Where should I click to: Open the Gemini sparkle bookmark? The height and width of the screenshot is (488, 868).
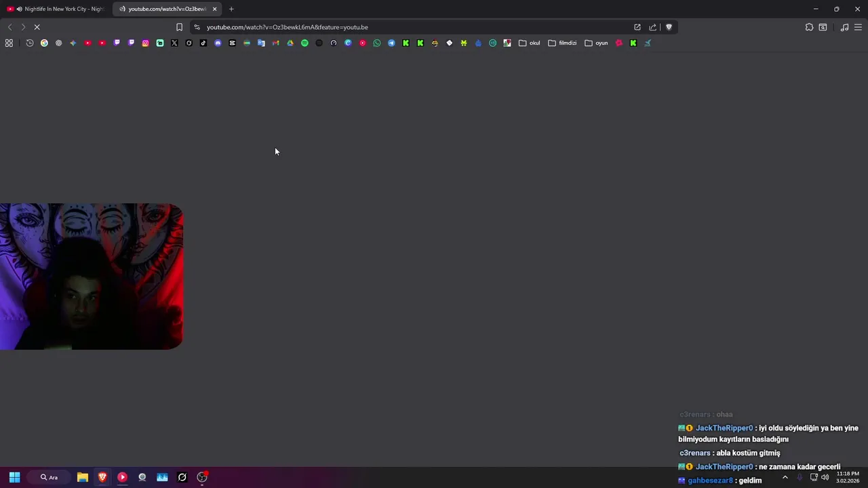(73, 43)
